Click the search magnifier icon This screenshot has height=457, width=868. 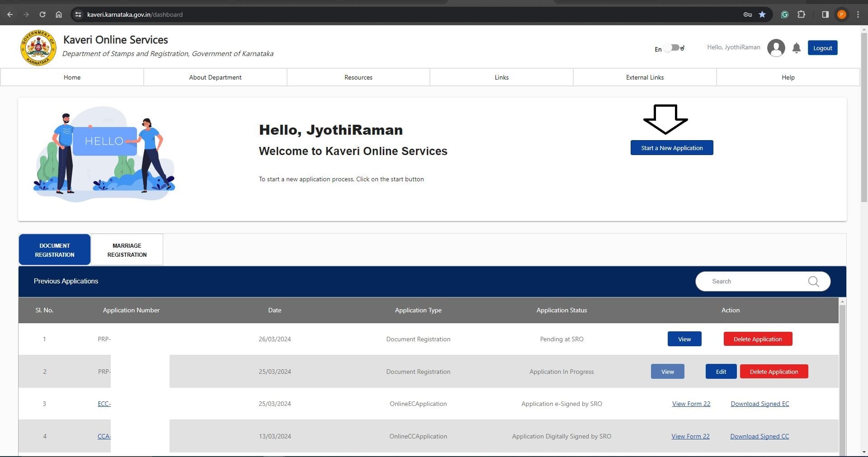click(813, 281)
